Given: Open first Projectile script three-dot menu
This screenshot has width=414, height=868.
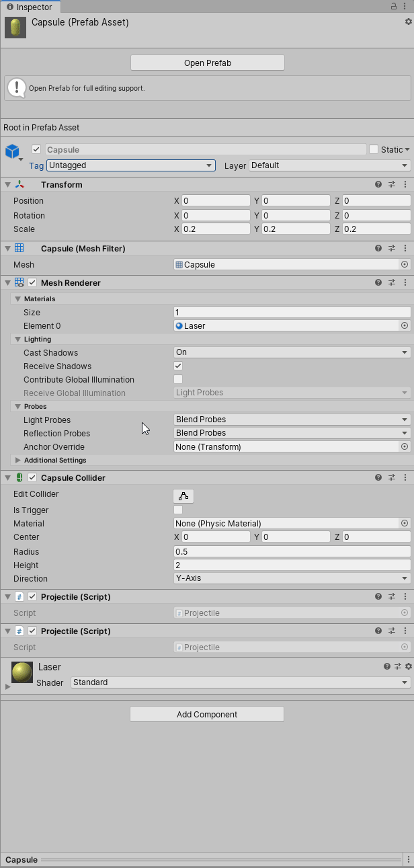Looking at the screenshot, I should pos(405,596).
